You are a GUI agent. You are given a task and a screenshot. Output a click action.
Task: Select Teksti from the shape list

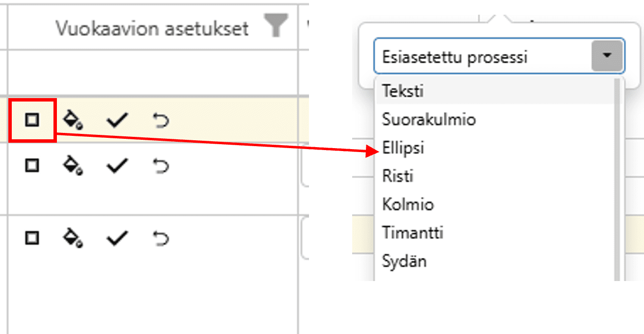pos(403,91)
